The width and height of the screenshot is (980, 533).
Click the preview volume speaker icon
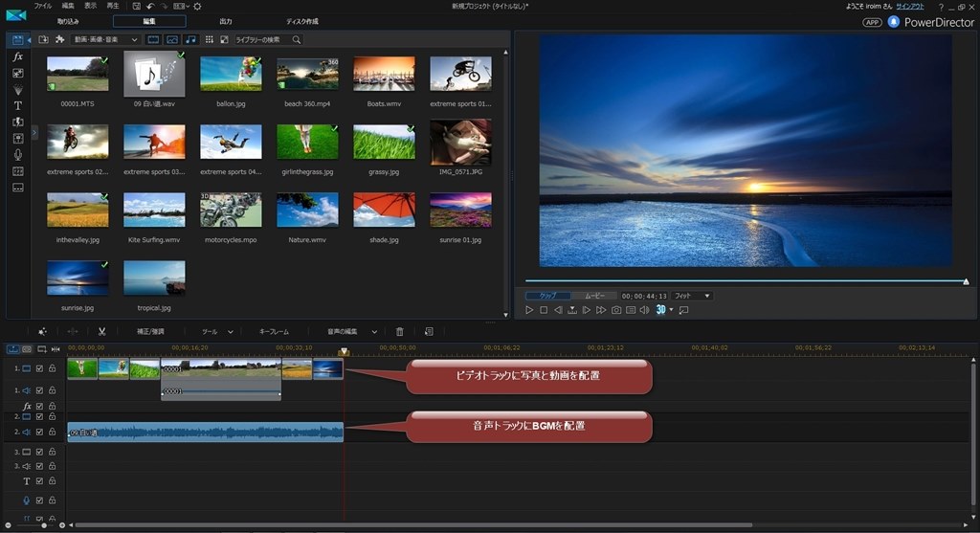click(644, 310)
